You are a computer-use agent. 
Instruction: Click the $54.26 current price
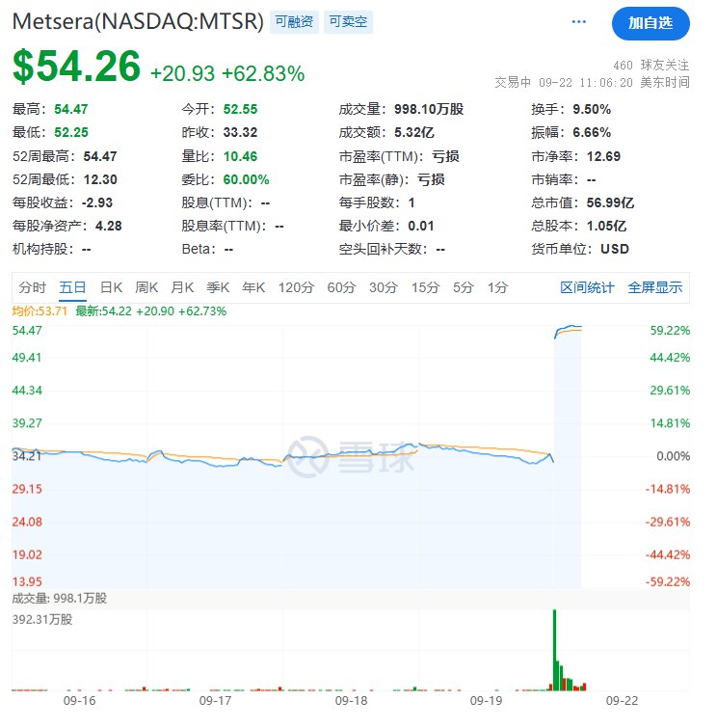coord(76,66)
